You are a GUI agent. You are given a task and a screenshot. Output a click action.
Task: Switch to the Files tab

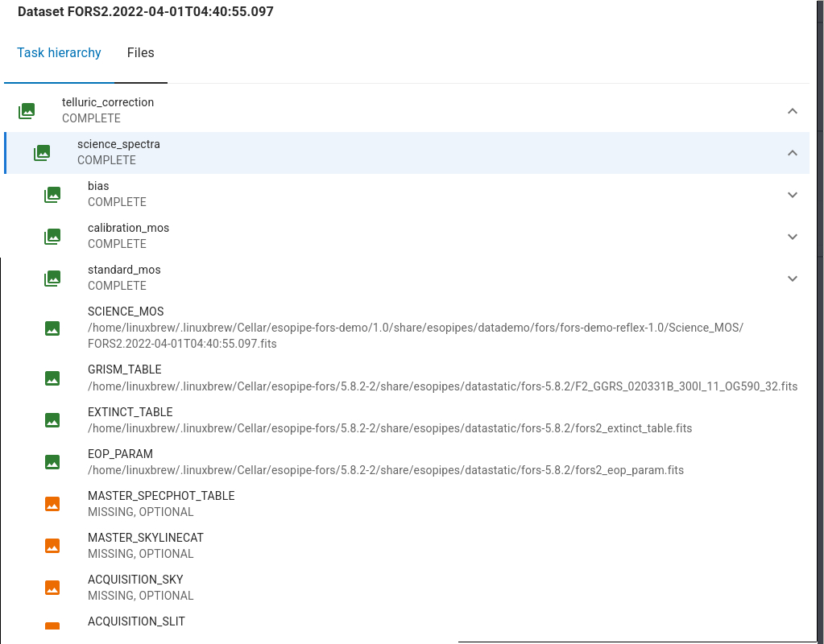coord(141,53)
